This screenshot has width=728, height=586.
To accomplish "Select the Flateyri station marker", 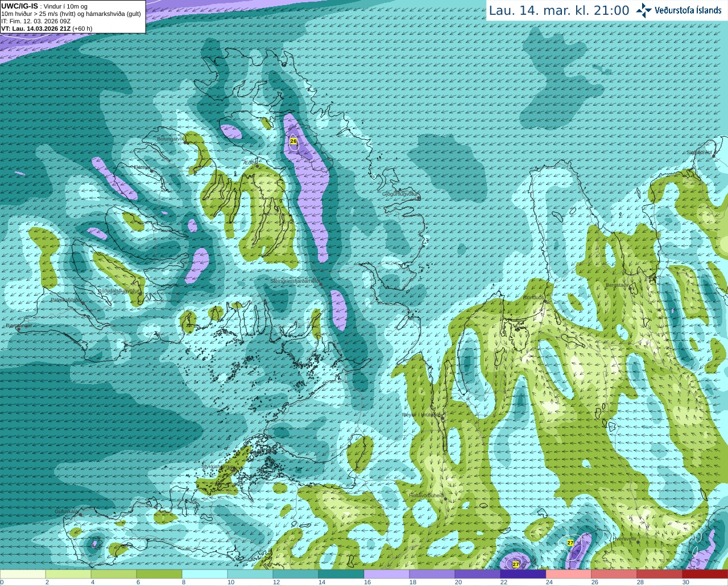I will point(151,171).
